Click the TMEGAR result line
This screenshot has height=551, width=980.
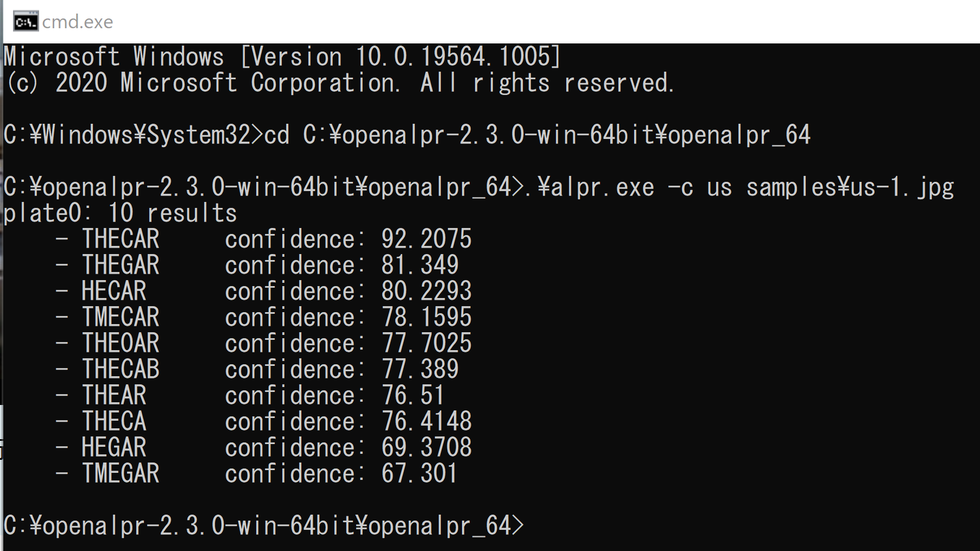(256, 473)
